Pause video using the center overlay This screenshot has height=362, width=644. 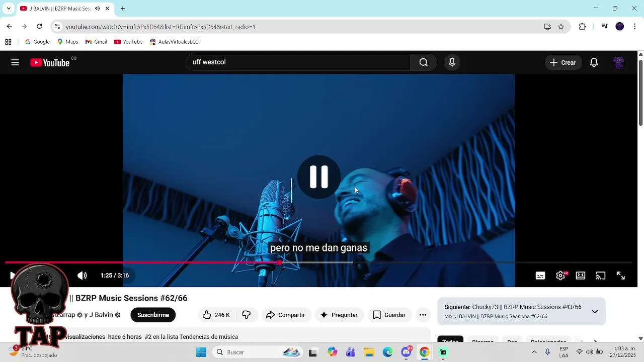318,177
